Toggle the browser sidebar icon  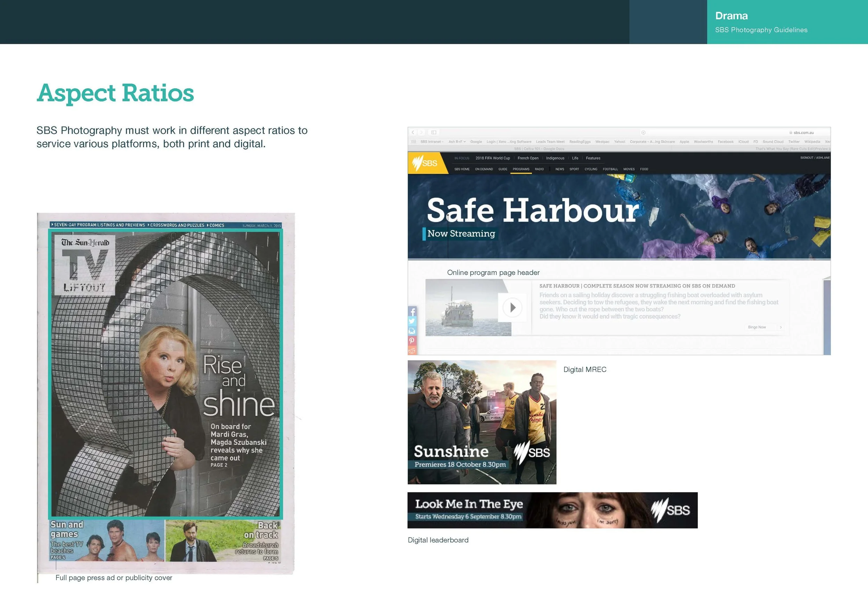(x=434, y=132)
